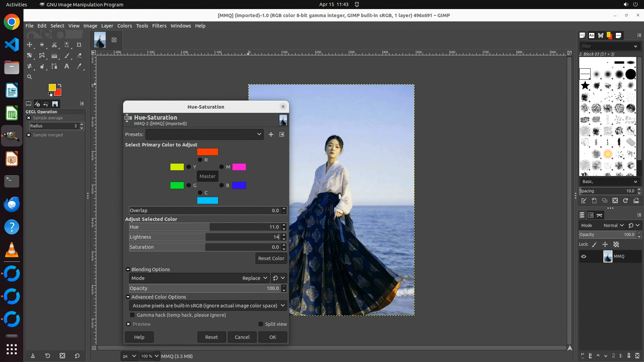
Task: Open the Colors menu
Action: pos(124,26)
